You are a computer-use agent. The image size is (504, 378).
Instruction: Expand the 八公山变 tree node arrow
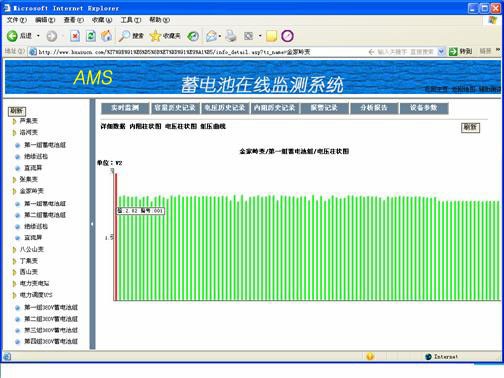tap(14, 250)
